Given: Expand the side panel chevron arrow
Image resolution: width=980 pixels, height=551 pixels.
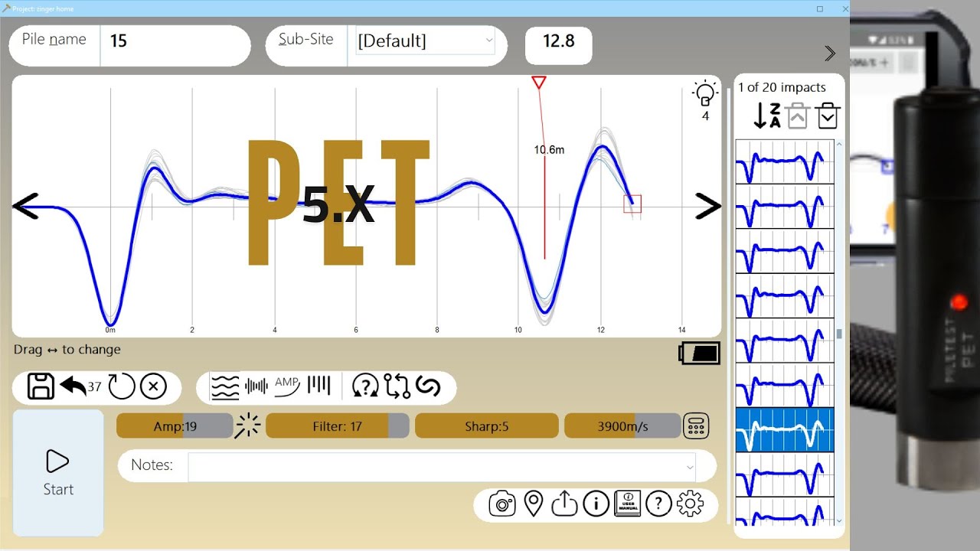Looking at the screenshot, I should (x=830, y=53).
